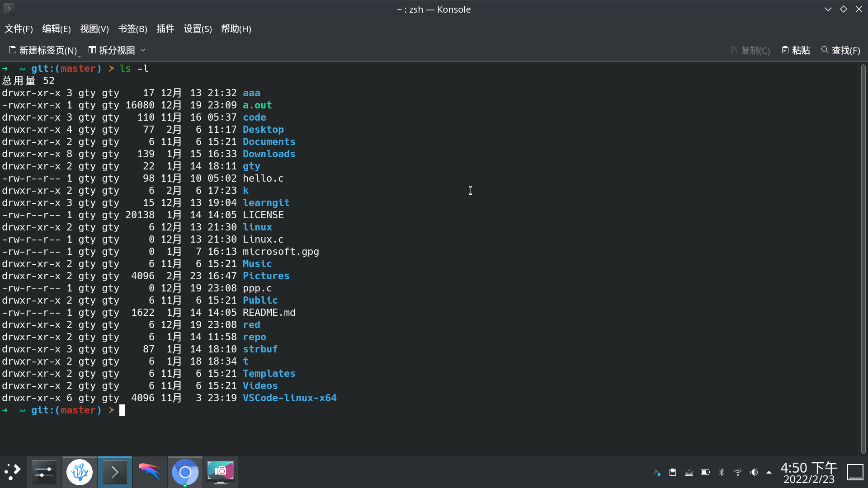Click the size value 20138 in LICENSE row

point(140,215)
